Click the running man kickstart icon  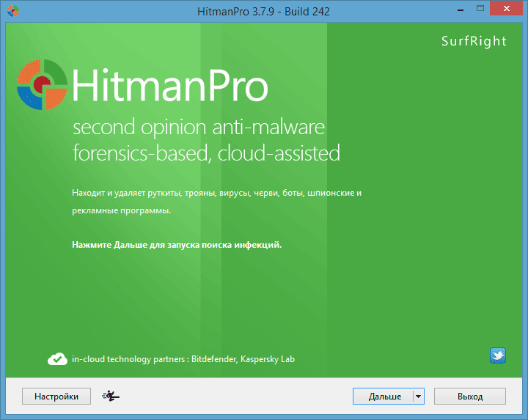[111, 396]
